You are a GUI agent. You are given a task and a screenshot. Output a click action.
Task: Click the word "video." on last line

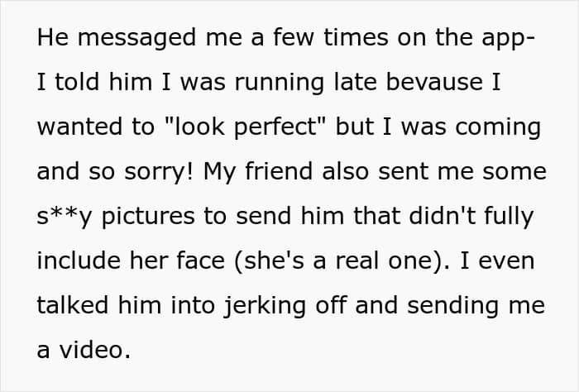click(95, 350)
